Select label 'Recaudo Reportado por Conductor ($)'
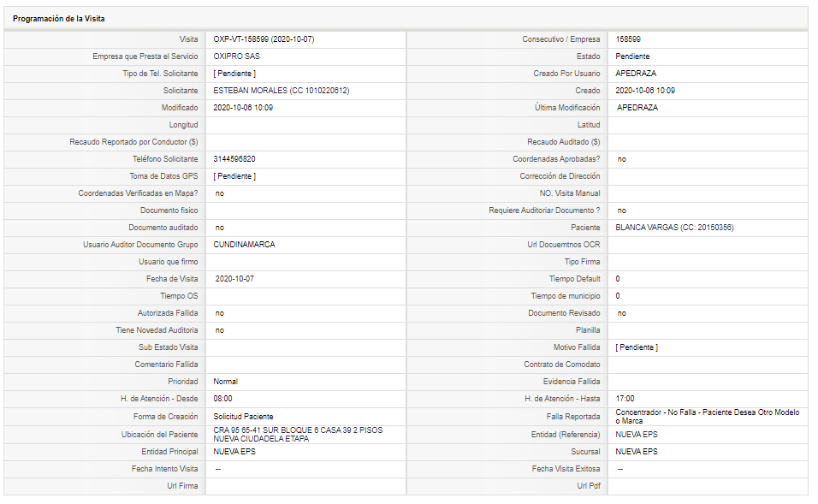818x504 pixels. [133, 142]
